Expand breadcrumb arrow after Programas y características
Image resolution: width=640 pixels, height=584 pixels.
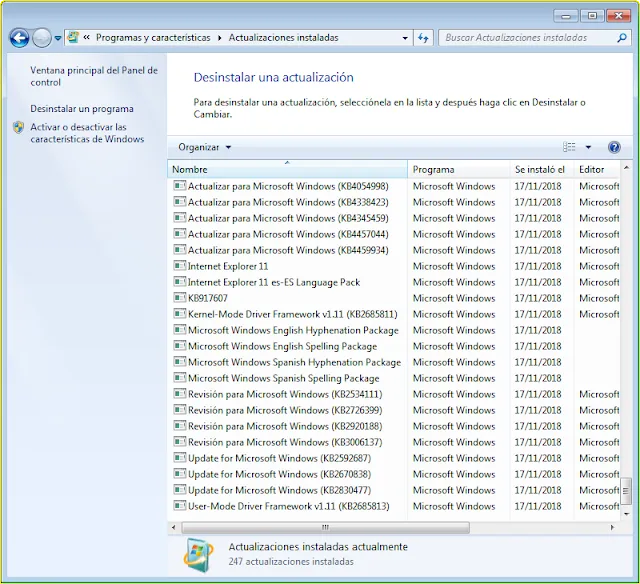[x=220, y=38]
